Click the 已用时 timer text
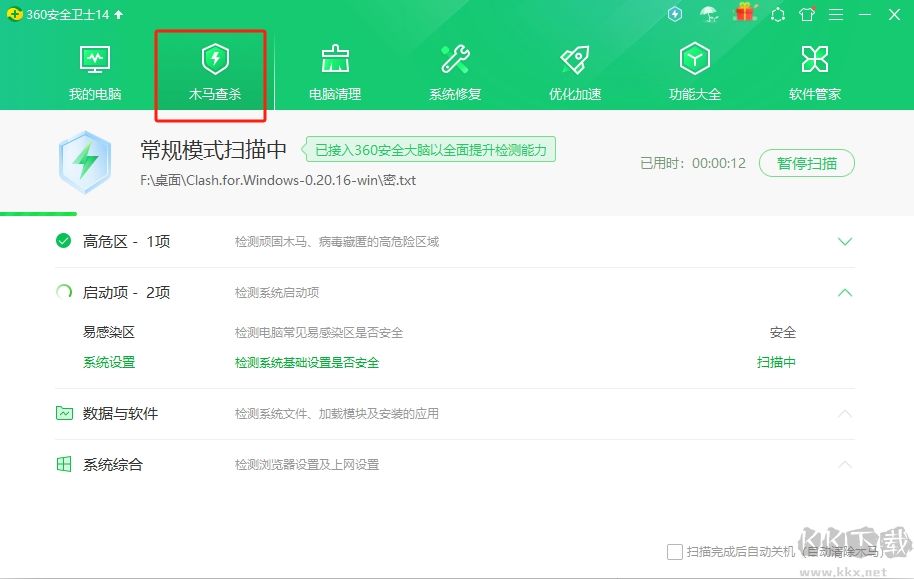The image size is (914, 579). [x=693, y=163]
